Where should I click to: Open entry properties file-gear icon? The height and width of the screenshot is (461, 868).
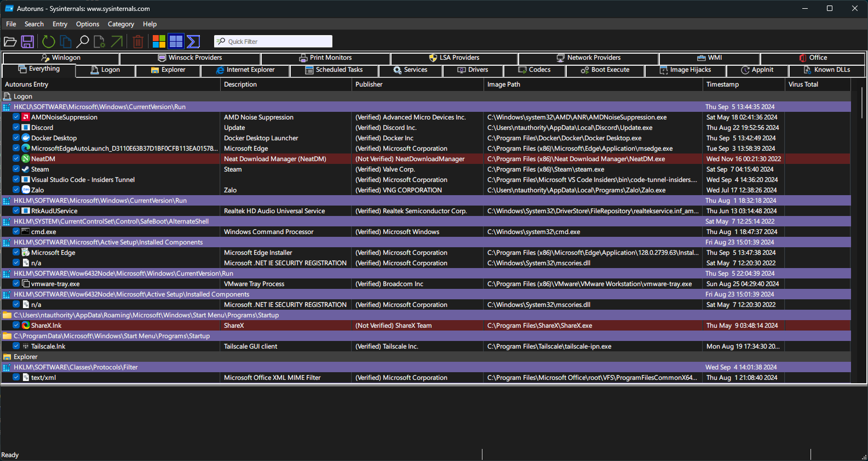tap(100, 42)
